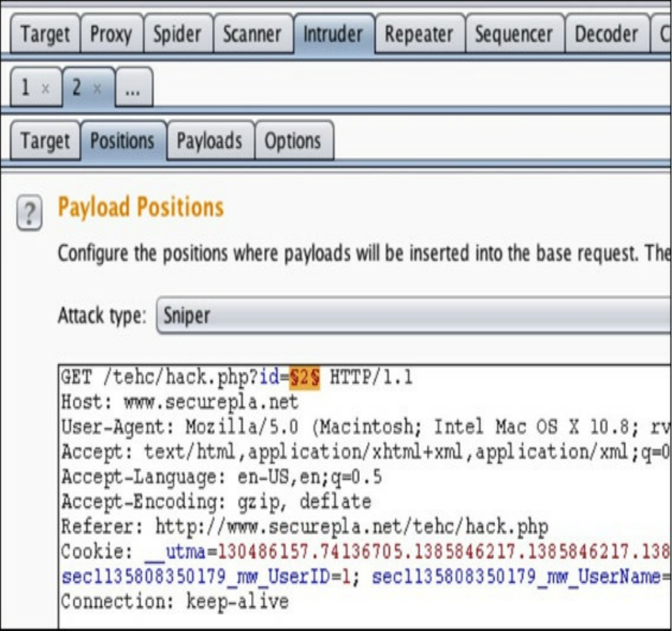672x631 pixels.
Task: Open the Spider tab
Action: pyautogui.click(x=178, y=34)
